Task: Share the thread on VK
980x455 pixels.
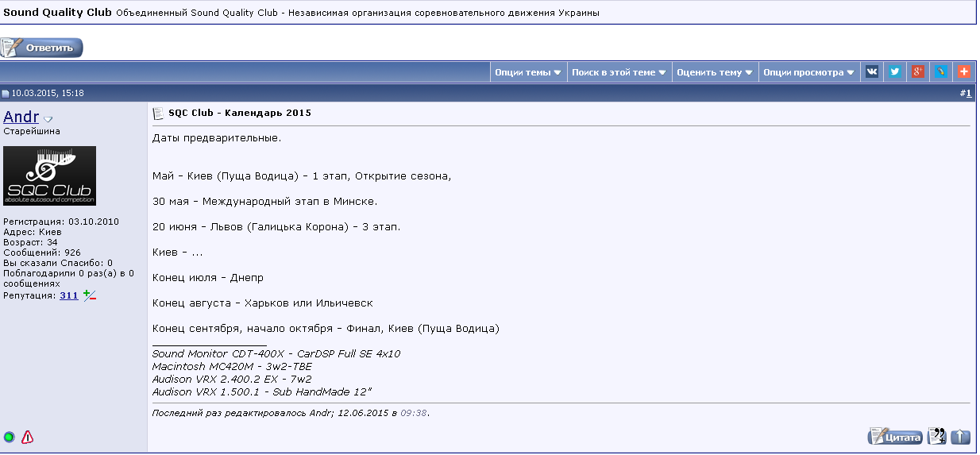Action: coord(872,71)
